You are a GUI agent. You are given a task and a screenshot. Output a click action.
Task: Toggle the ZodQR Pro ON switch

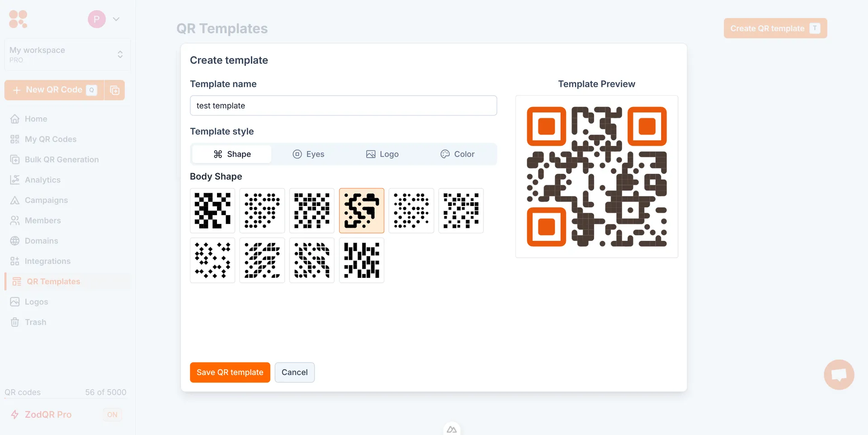[x=112, y=415]
